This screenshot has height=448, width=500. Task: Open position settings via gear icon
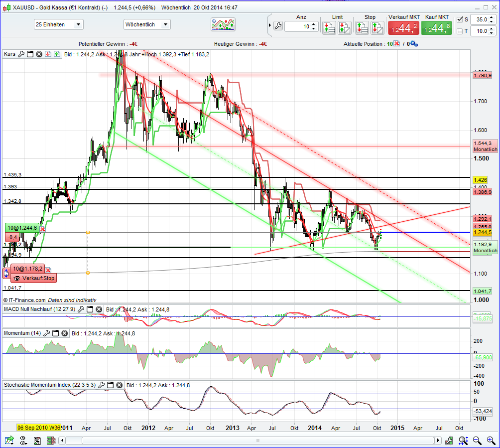[x=414, y=44]
